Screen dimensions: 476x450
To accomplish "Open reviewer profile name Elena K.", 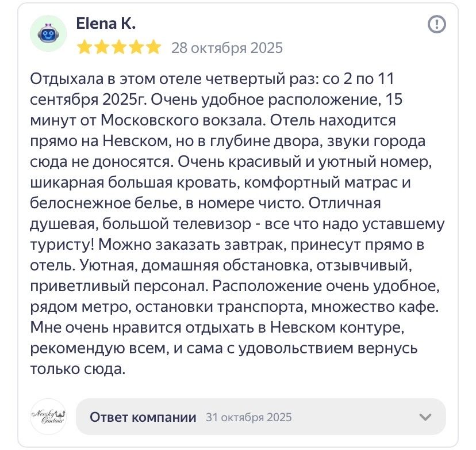I will [106, 24].
